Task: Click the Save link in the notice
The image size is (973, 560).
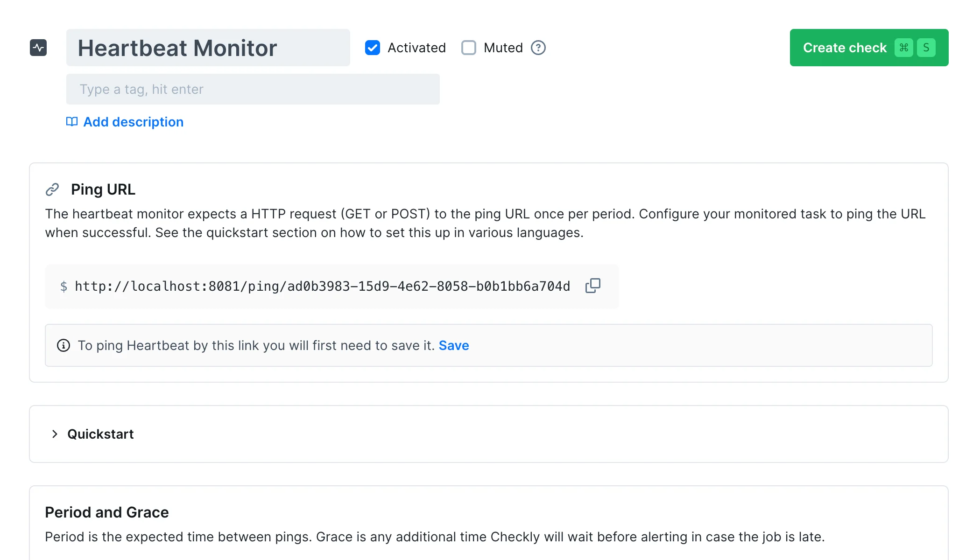Action: click(x=454, y=345)
